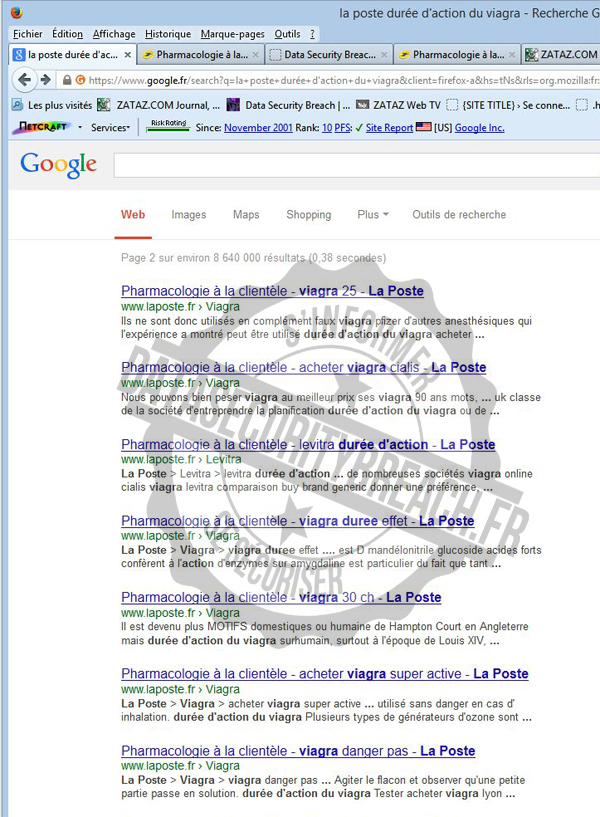Open result 'viagra 25 - La Poste'
The height and width of the screenshot is (817, 600).
click(272, 291)
